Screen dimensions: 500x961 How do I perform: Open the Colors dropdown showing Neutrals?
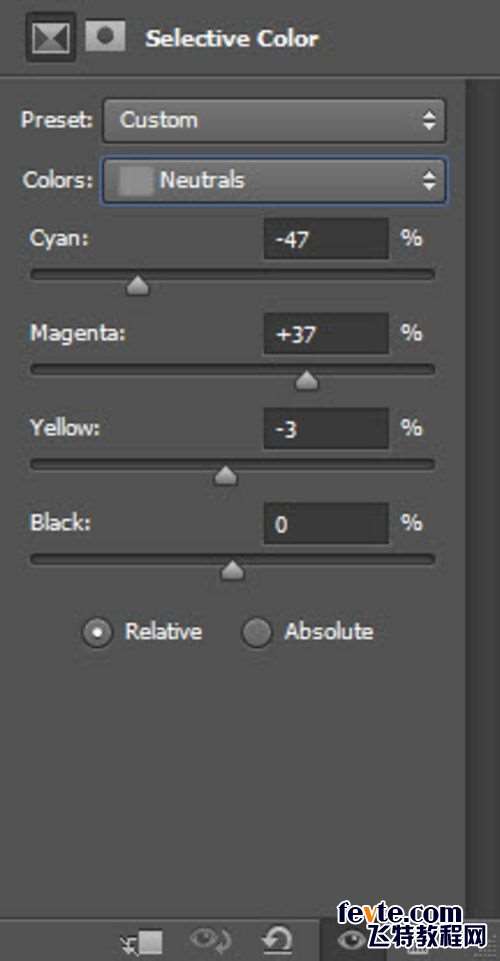click(x=274, y=180)
